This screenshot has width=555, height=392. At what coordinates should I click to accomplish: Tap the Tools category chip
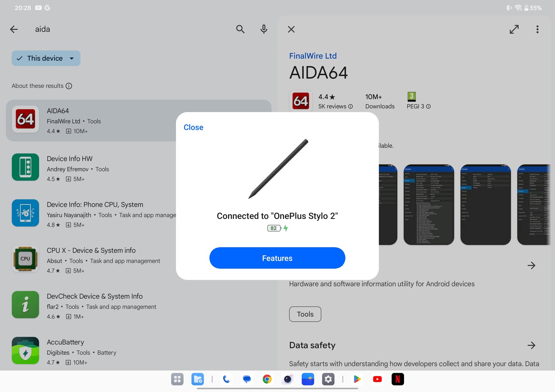(305, 314)
